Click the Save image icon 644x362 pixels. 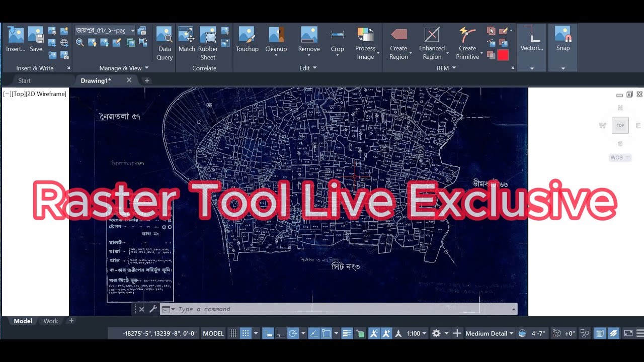(36, 39)
